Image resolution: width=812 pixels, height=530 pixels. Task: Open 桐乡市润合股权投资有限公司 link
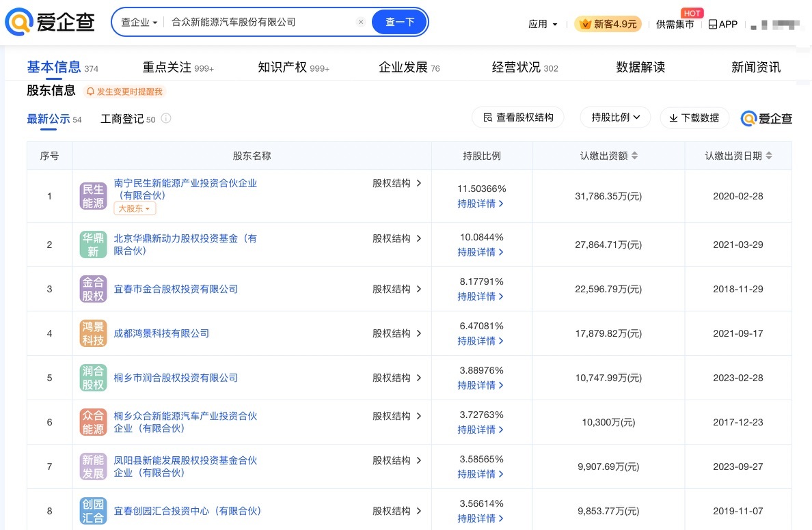(176, 378)
